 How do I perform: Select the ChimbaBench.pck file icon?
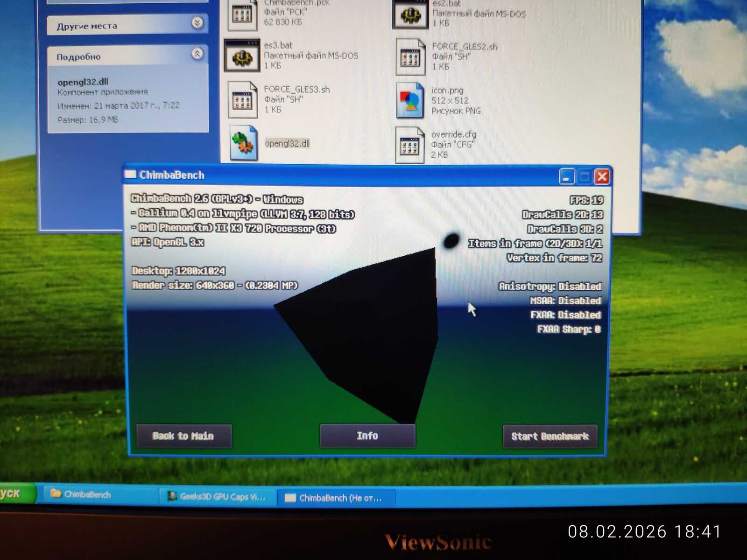click(242, 14)
